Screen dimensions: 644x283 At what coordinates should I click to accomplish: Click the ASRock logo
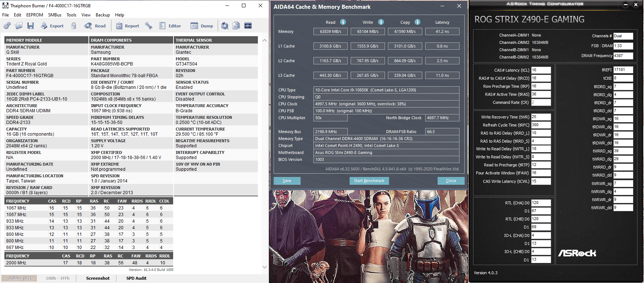[577, 253]
